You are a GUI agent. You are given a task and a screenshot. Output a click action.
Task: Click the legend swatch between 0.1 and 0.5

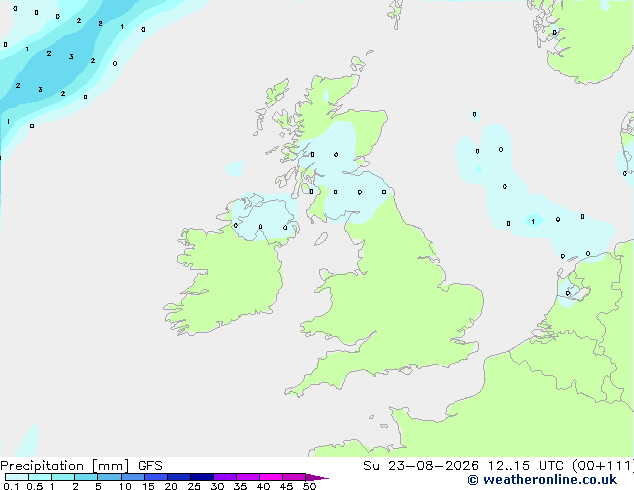tap(17, 477)
